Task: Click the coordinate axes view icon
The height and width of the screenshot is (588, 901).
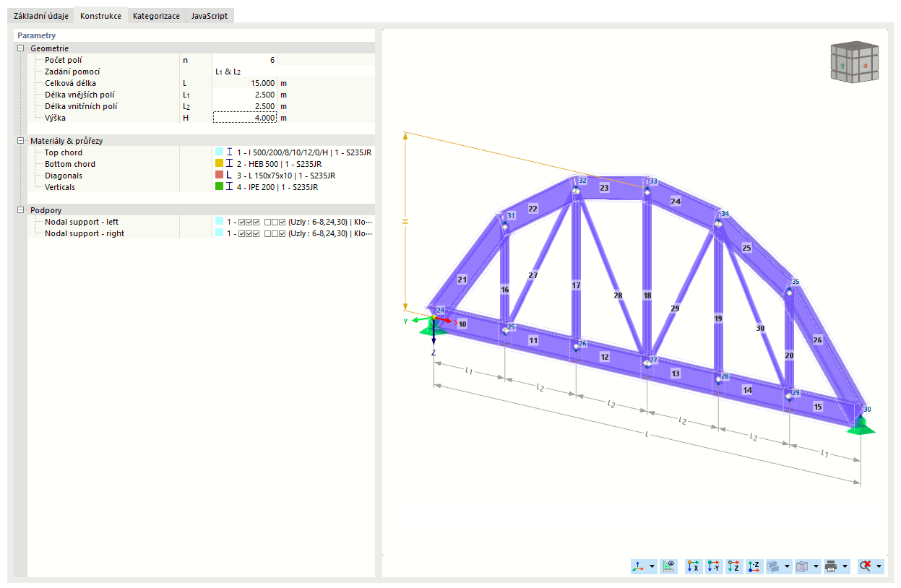Action: tap(639, 566)
